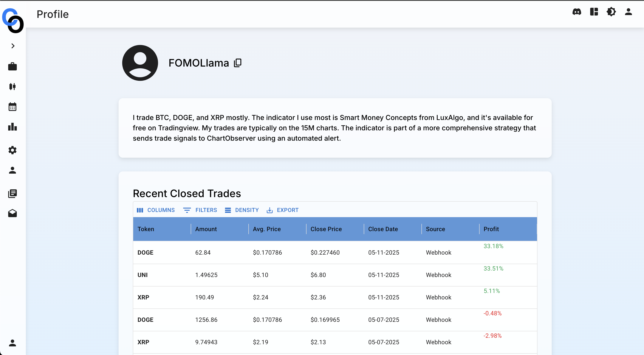The width and height of the screenshot is (644, 355).
Task: Open the portfolio briefcase icon
Action: point(12,67)
